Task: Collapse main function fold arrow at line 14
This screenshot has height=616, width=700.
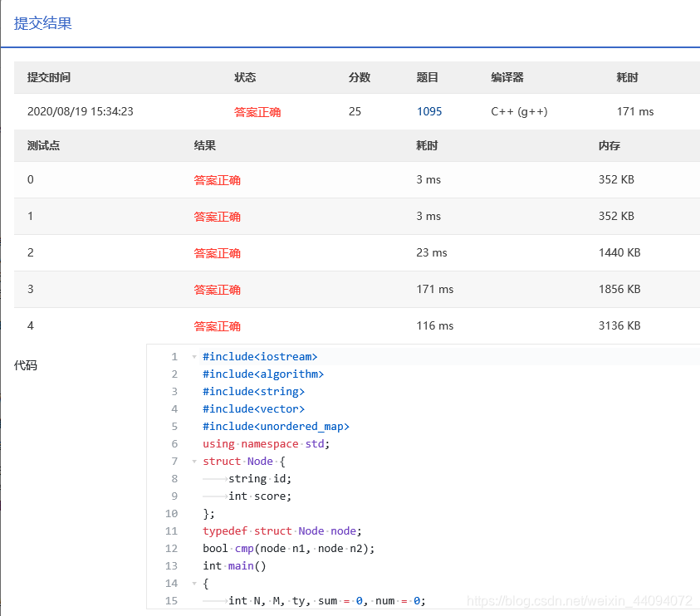Action: pos(194,583)
